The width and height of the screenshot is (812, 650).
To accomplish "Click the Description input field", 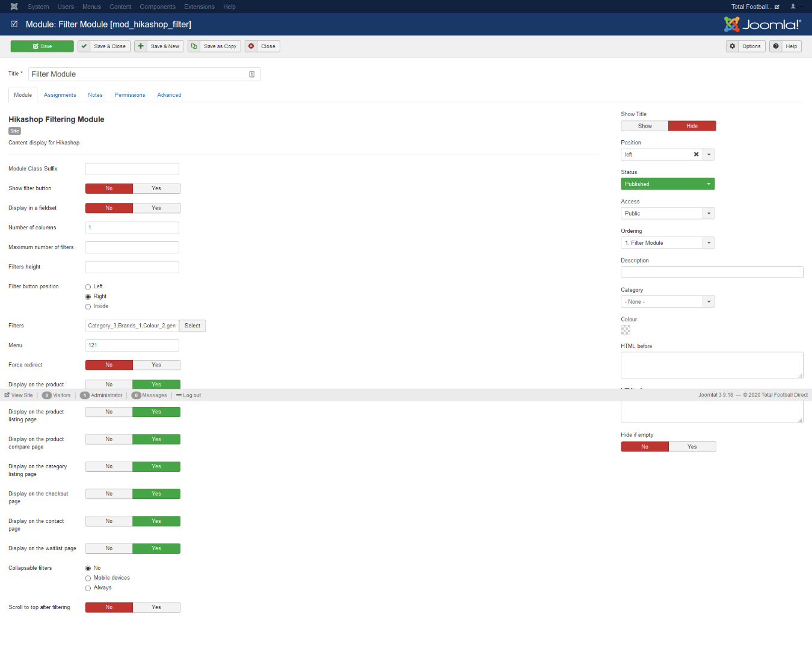I will pyautogui.click(x=712, y=272).
